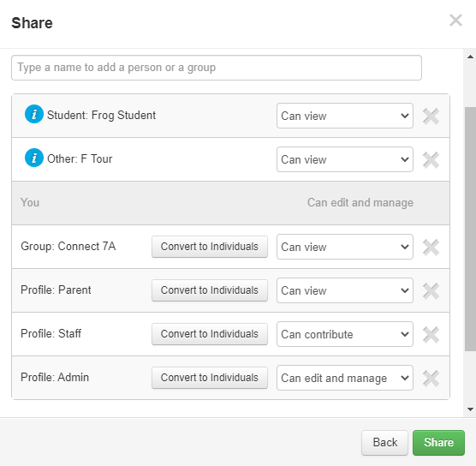Image resolution: width=476 pixels, height=466 pixels.
Task: Select the 'Student: Frog Student' label
Action: click(x=101, y=116)
